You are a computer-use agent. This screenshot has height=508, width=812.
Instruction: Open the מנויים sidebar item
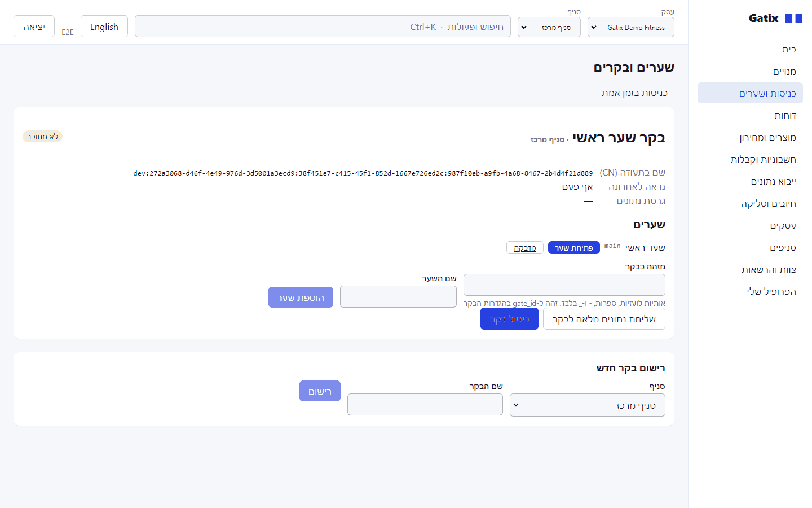[750, 72]
